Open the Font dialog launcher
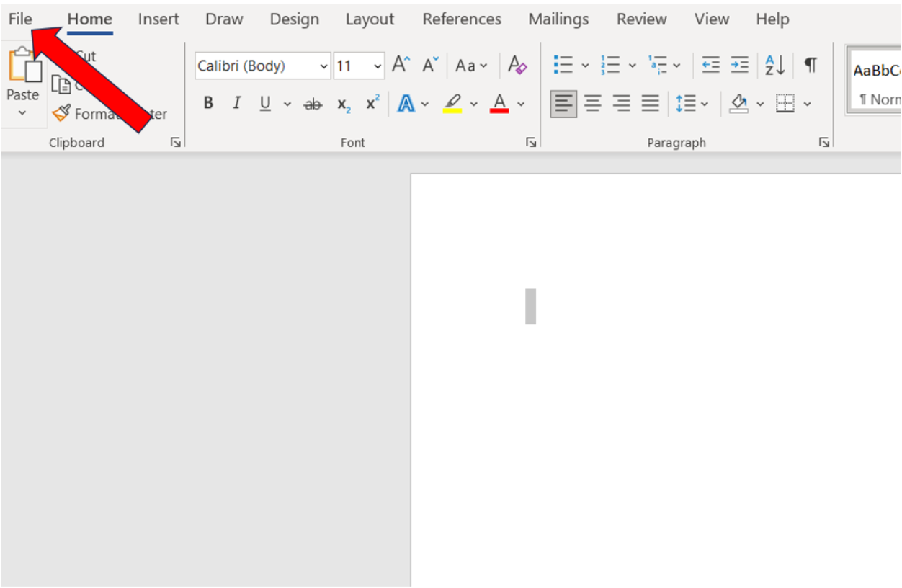 [531, 143]
